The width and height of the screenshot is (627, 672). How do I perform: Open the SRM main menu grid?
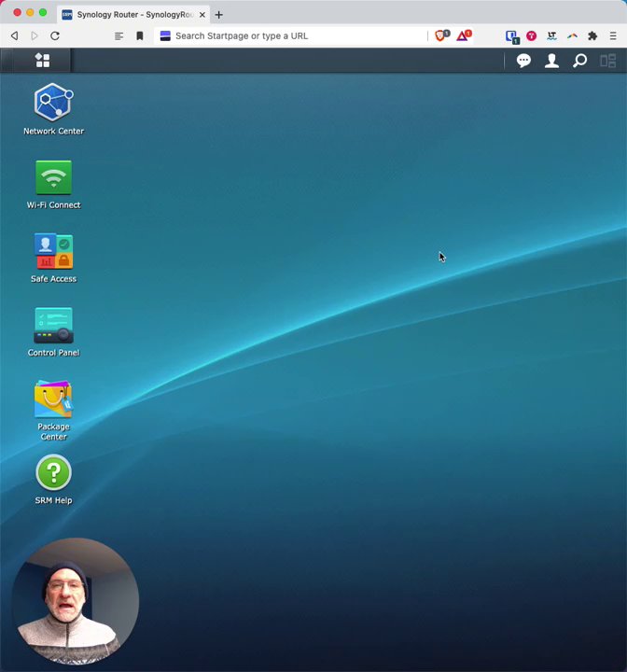[x=42, y=61]
